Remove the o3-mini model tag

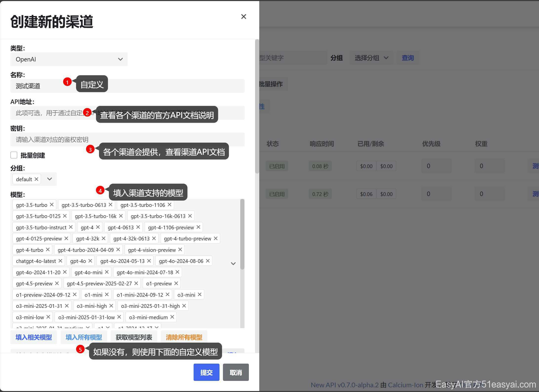(200, 294)
